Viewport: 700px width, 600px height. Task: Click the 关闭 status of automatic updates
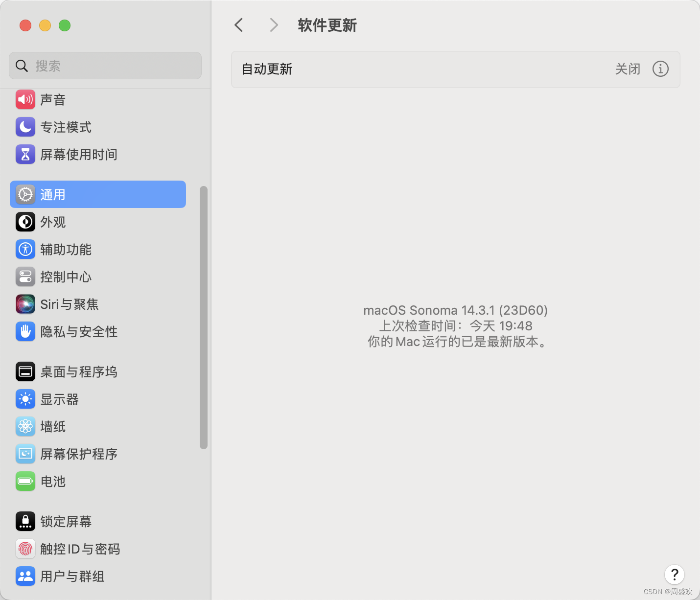(628, 69)
